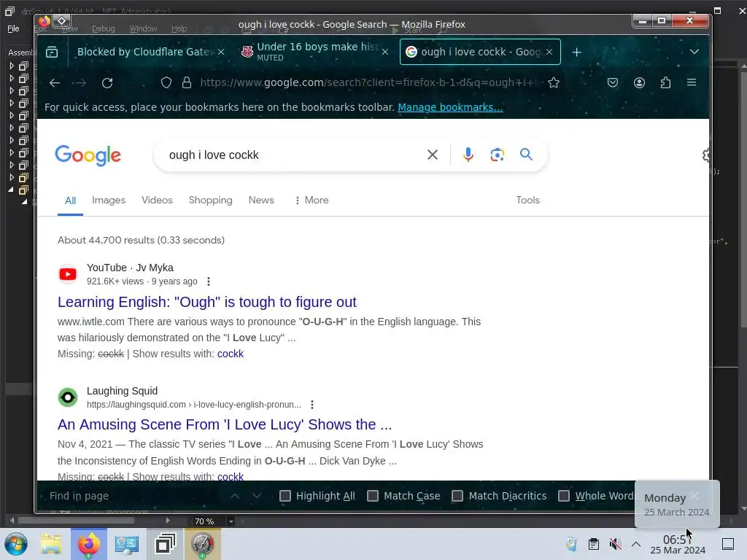747x560 pixels.
Task: Open the stacked windows app on taskbar
Action: [165, 544]
